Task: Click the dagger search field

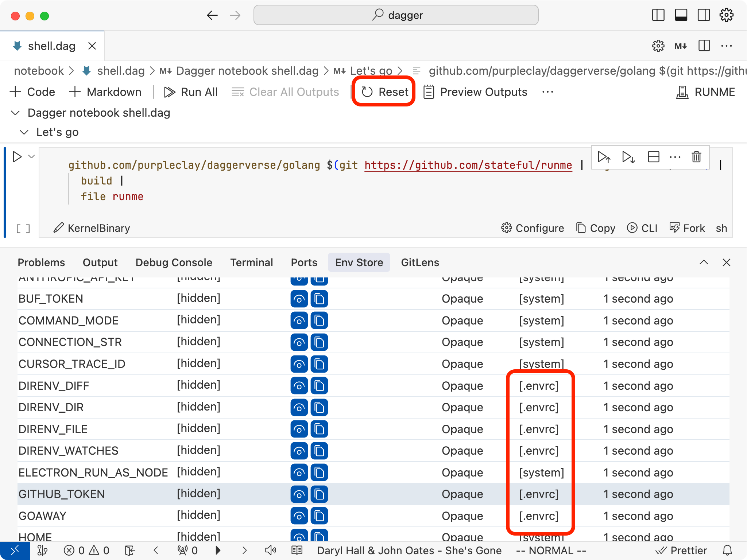Action: pos(396,15)
